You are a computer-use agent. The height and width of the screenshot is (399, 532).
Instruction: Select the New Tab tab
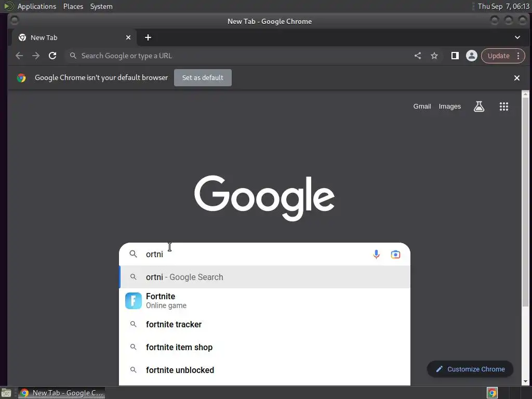point(74,37)
